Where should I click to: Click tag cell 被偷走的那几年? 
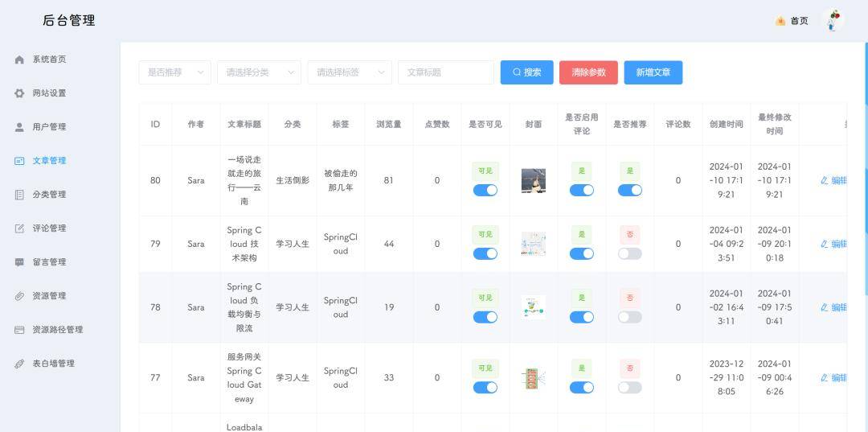341,180
